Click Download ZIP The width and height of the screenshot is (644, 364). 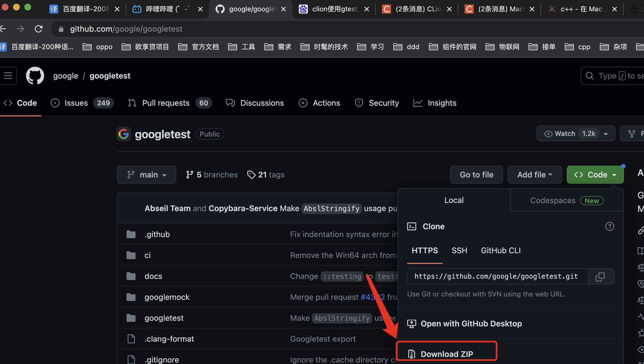pos(447,354)
